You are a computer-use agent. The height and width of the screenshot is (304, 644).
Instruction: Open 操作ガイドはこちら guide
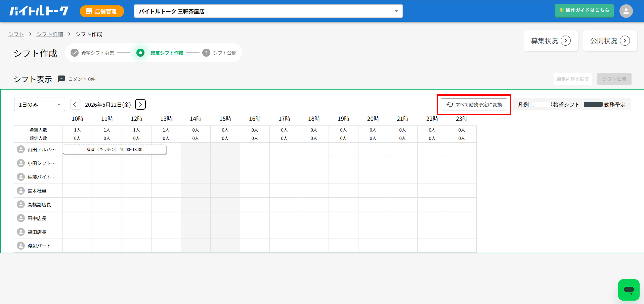(x=584, y=11)
